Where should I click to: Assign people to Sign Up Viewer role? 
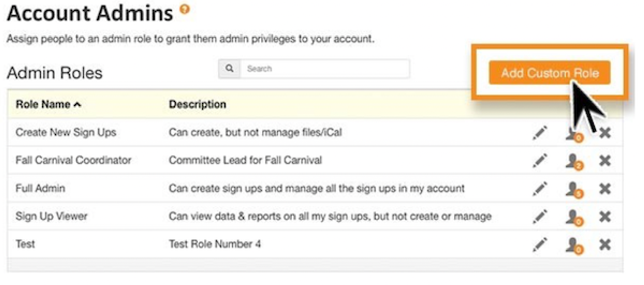574,218
